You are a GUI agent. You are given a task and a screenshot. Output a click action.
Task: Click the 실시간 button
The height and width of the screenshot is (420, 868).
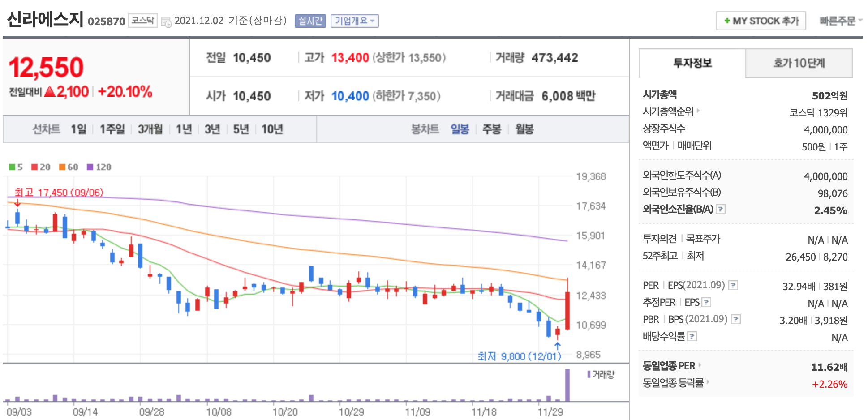point(310,21)
